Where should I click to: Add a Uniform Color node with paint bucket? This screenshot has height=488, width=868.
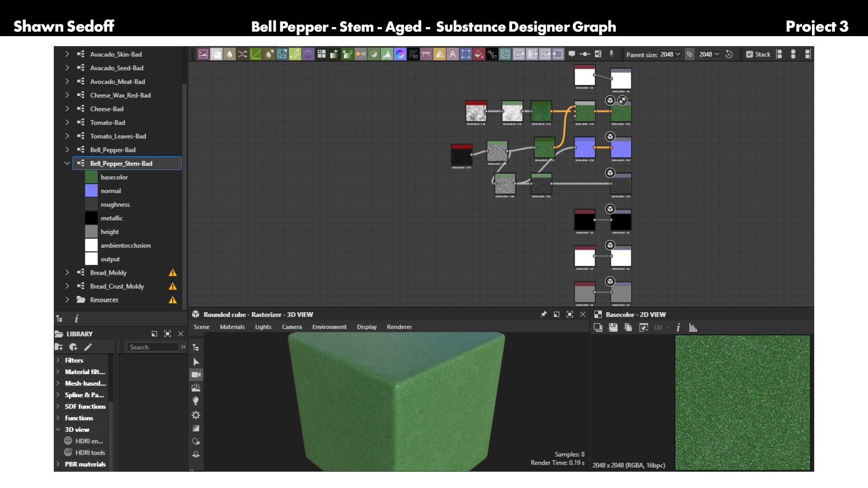coord(479,54)
